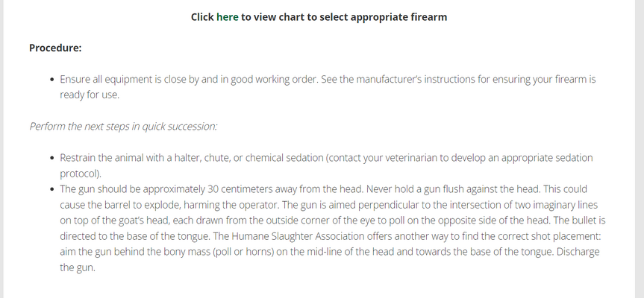The image size is (644, 298).
Task: Click the phrase '(poll or horns)'
Action: pyautogui.click(x=243, y=252)
